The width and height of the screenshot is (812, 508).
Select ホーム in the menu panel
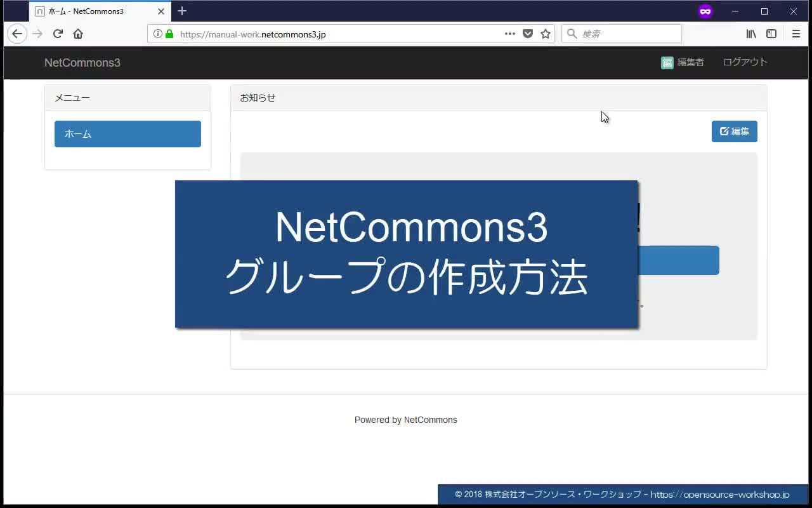coord(128,134)
